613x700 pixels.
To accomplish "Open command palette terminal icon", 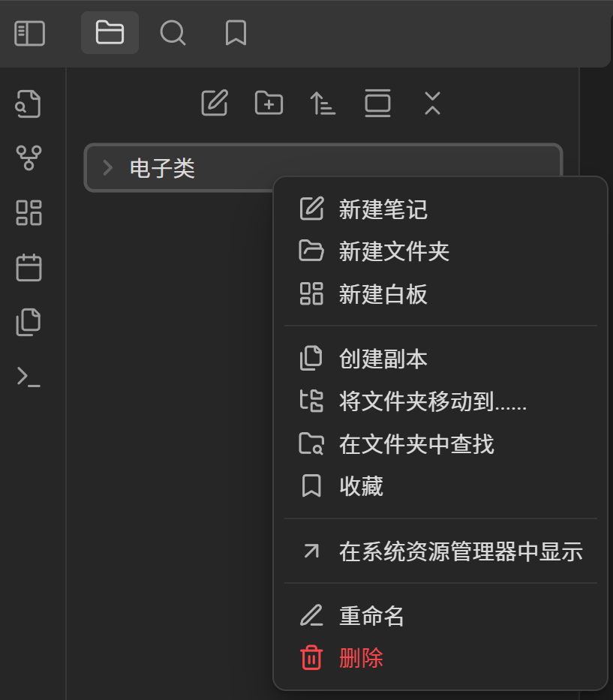I will 29,377.
